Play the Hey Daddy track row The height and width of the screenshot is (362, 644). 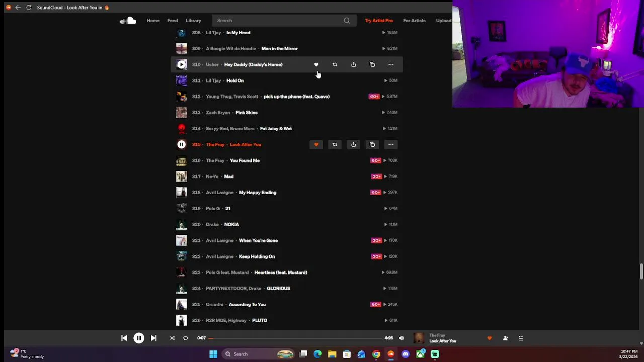tap(182, 64)
